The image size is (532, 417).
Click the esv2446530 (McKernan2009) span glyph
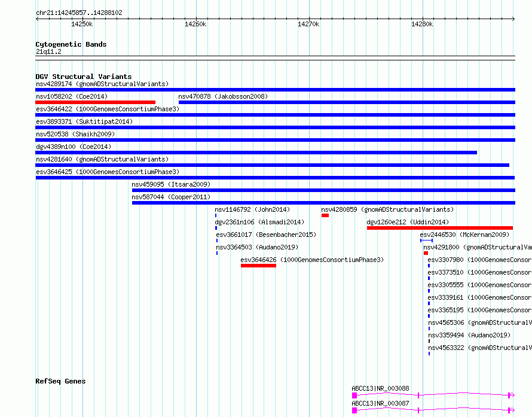point(426,241)
